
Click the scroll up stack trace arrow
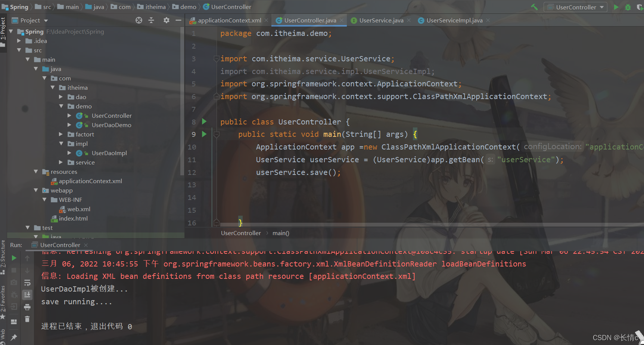pyautogui.click(x=27, y=258)
